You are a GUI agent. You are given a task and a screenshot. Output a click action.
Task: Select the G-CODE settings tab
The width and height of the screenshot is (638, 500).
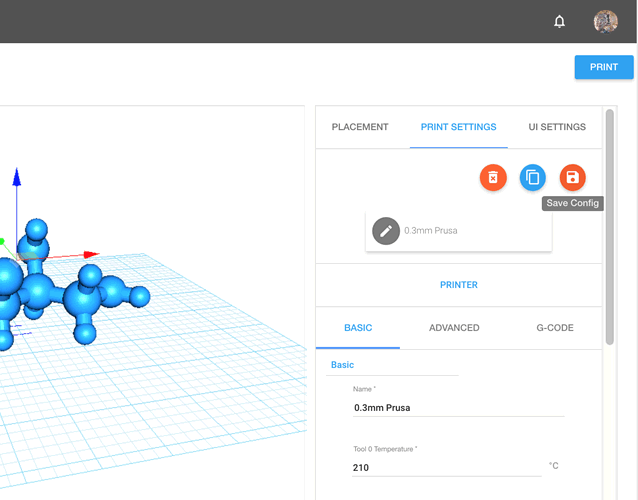(555, 328)
